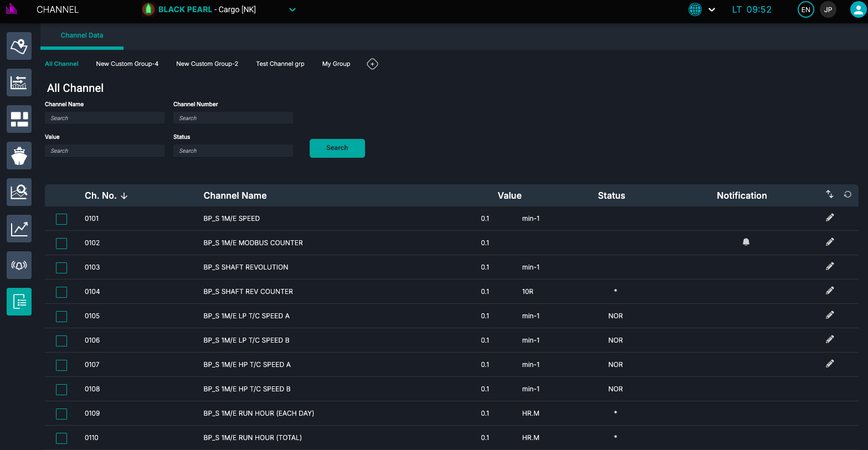Click the refresh icon in table header
Screen dimensions: 868x450
point(848,194)
